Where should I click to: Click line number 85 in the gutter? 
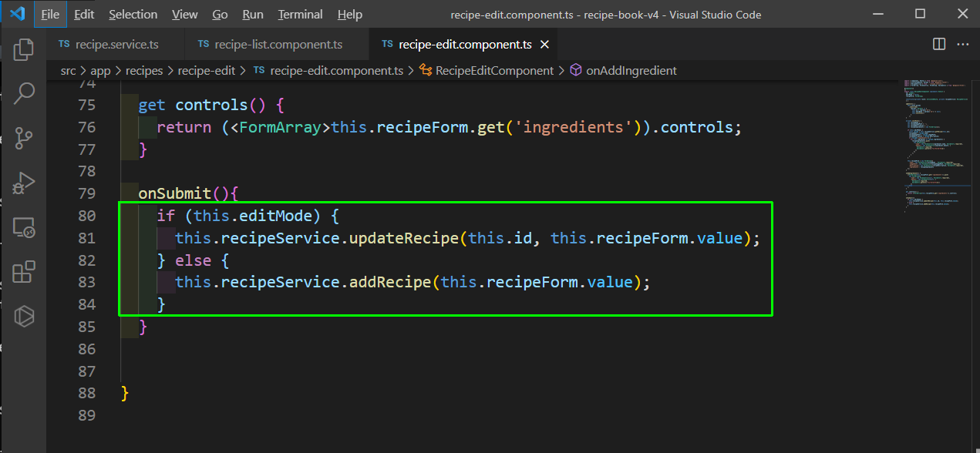87,327
